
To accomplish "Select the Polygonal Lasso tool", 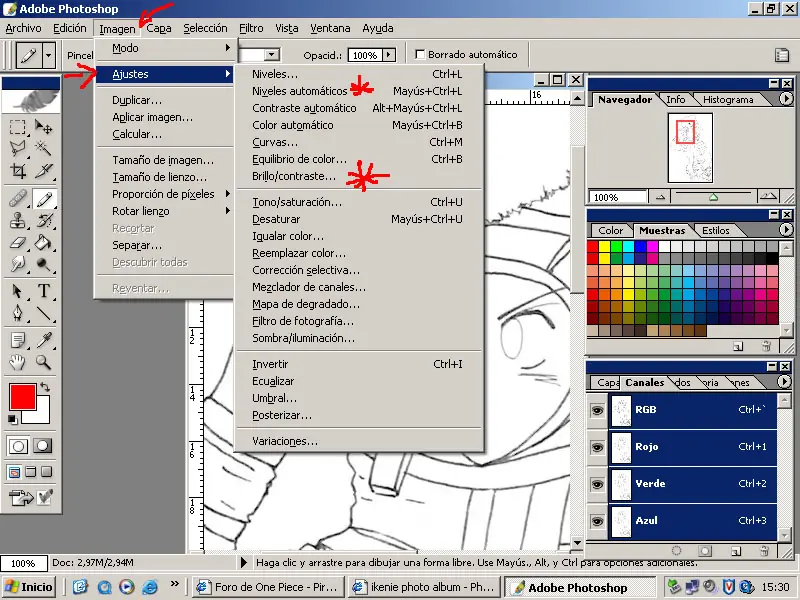I will click(x=18, y=148).
